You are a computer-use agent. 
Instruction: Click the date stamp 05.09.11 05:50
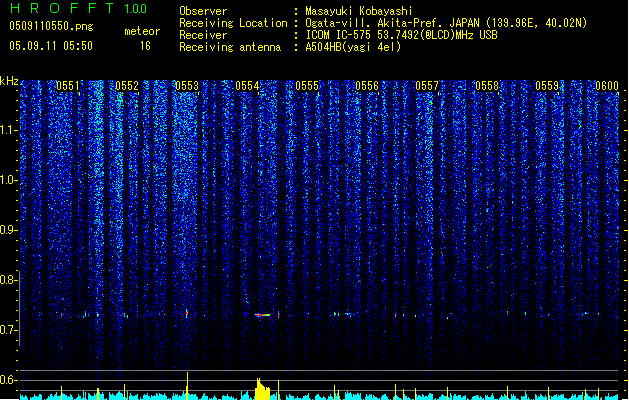pos(51,46)
